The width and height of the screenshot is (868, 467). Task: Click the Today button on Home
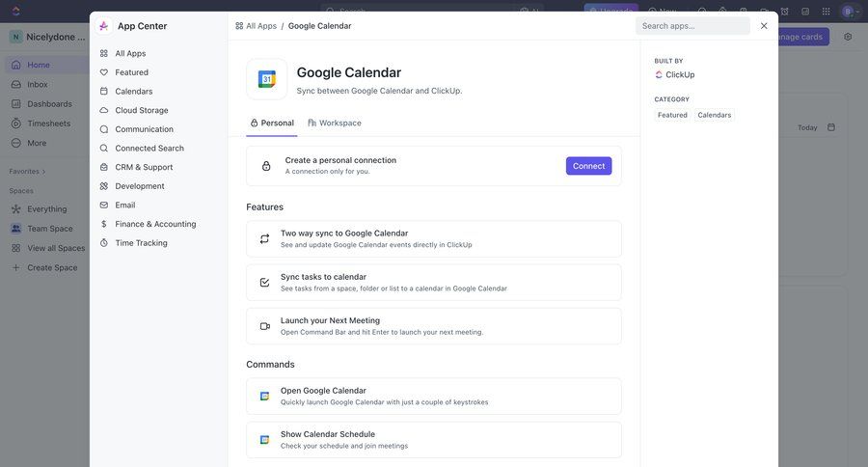(x=807, y=127)
